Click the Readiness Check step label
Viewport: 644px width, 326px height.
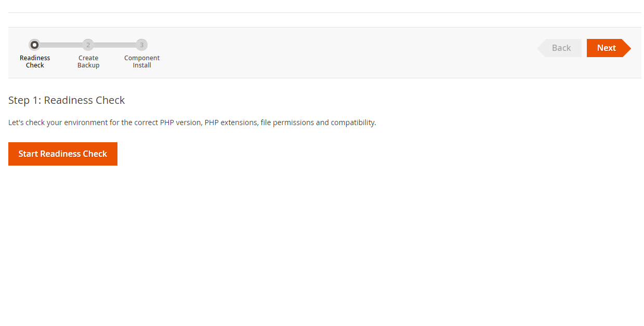[35, 61]
